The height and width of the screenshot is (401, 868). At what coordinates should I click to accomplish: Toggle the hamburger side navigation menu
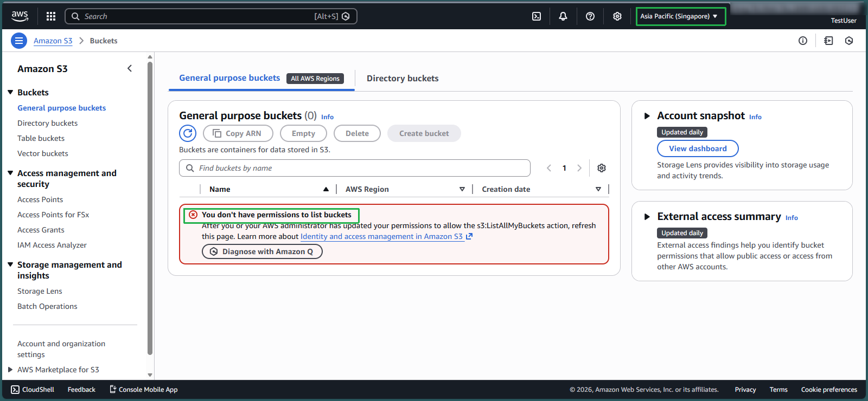click(x=19, y=41)
